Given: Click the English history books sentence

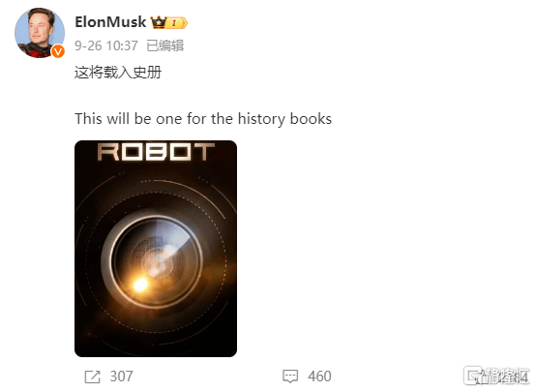Looking at the screenshot, I should (203, 119).
